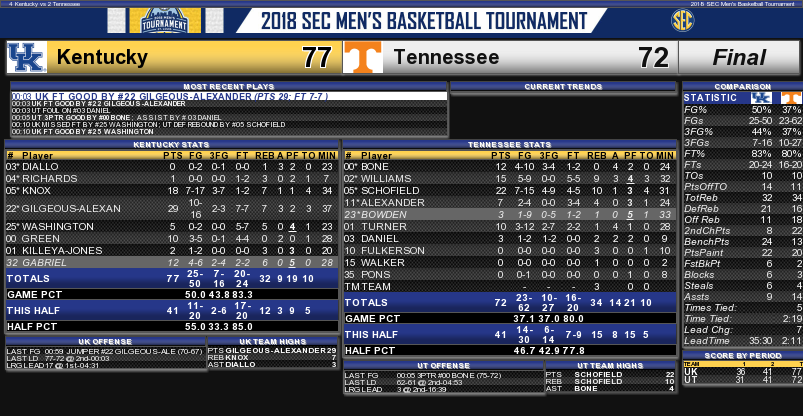
Task: Select the 23 Bowden italic player row
Action: coord(510,215)
